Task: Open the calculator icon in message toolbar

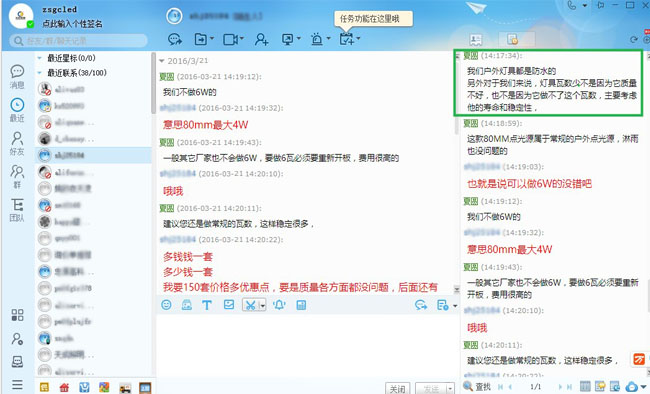Action: 301,305
